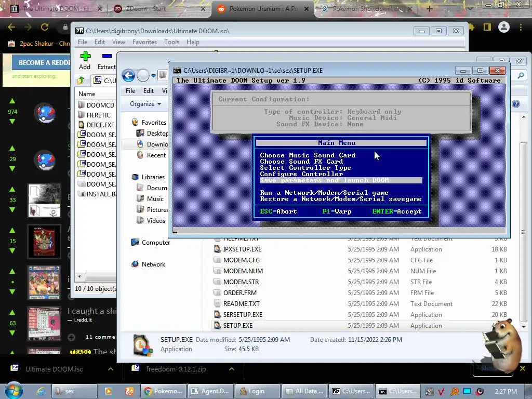Open the 7-Zip Tools menu
The image size is (532, 399).
(171, 42)
